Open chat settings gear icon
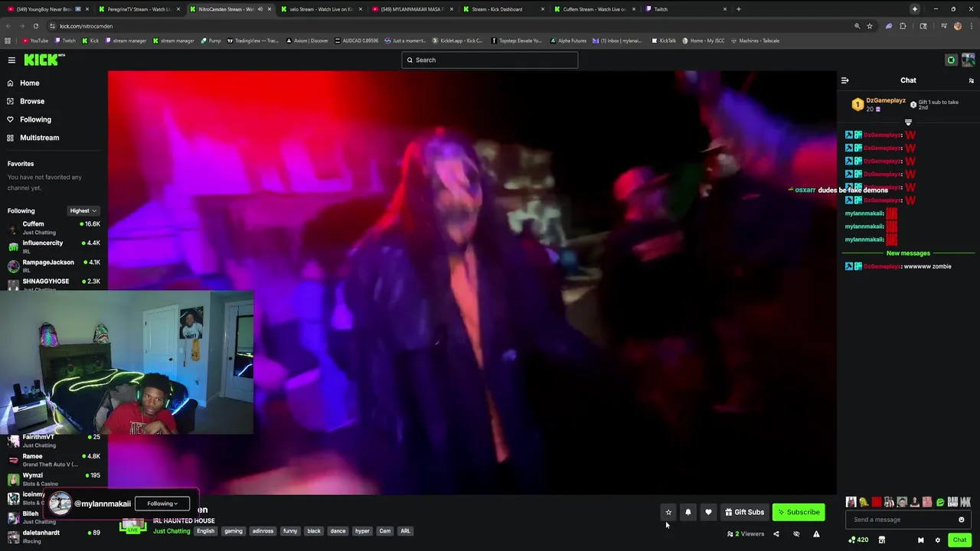The height and width of the screenshot is (551, 980). coord(937,540)
